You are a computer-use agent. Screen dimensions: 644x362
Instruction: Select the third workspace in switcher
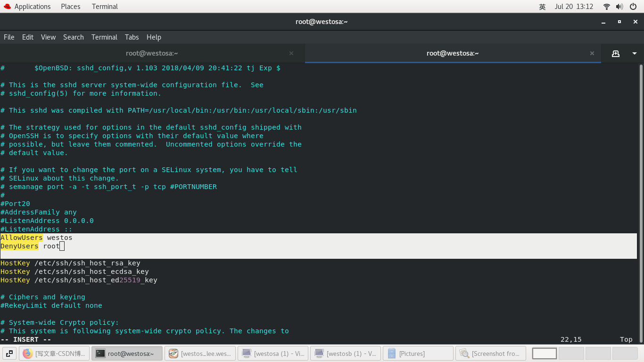598,354
